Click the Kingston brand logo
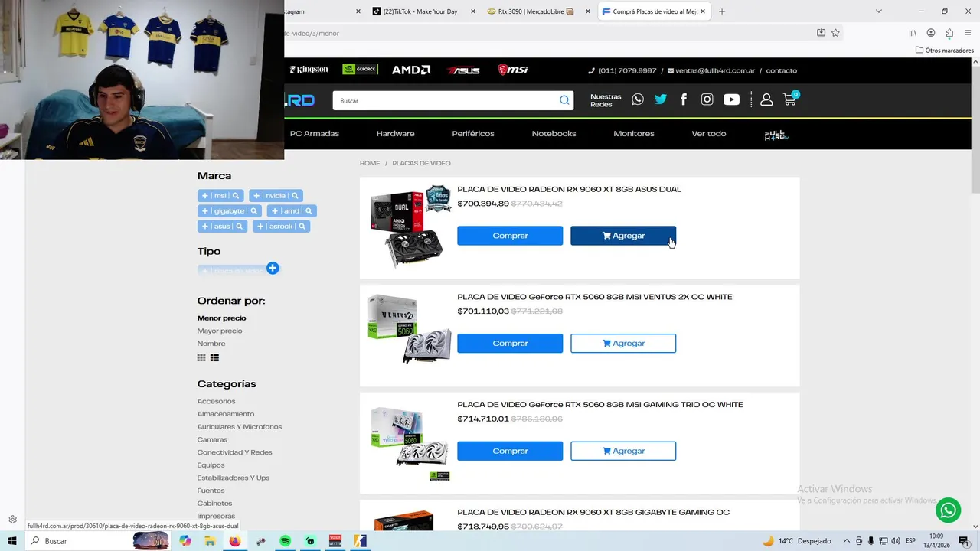This screenshot has width=980, height=551. (309, 70)
